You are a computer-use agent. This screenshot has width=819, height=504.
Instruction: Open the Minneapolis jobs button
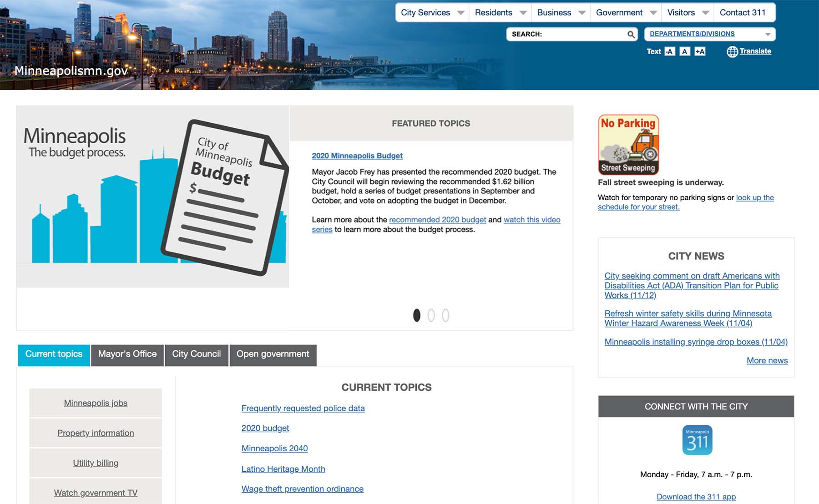[x=96, y=403]
